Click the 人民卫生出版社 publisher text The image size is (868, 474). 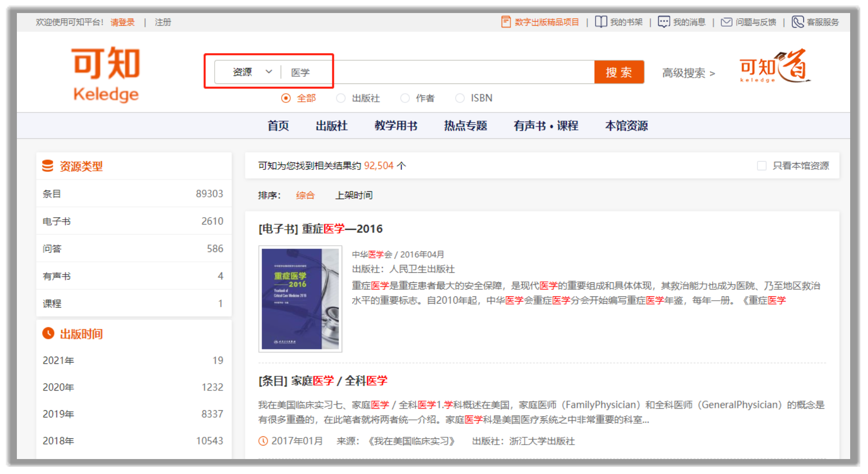point(422,269)
